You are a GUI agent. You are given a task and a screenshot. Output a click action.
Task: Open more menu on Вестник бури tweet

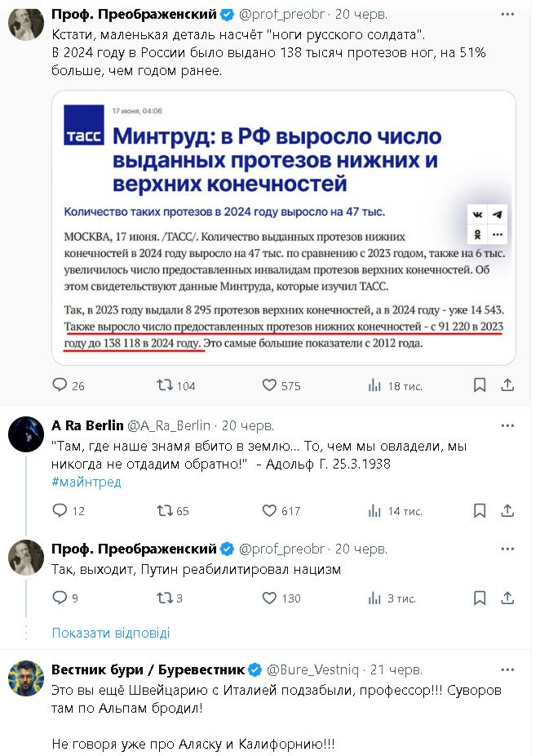pyautogui.click(x=507, y=669)
